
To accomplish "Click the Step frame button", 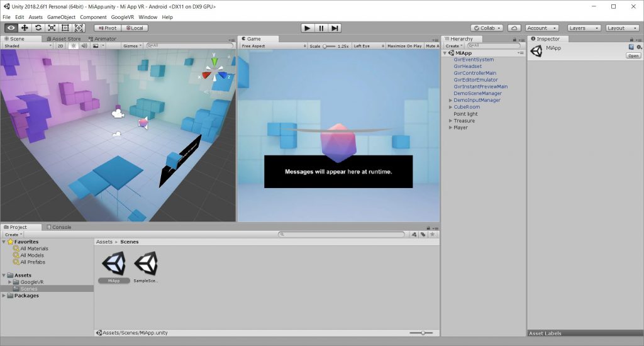I will pos(335,28).
